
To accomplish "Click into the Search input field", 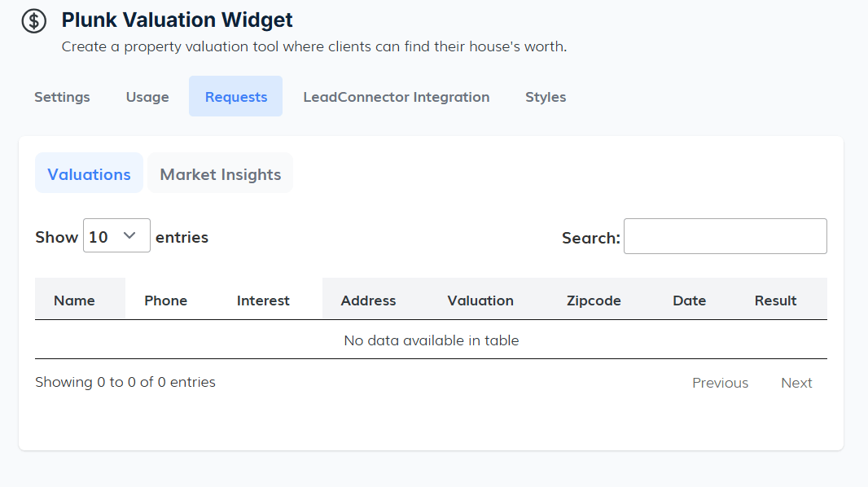I will coord(725,236).
